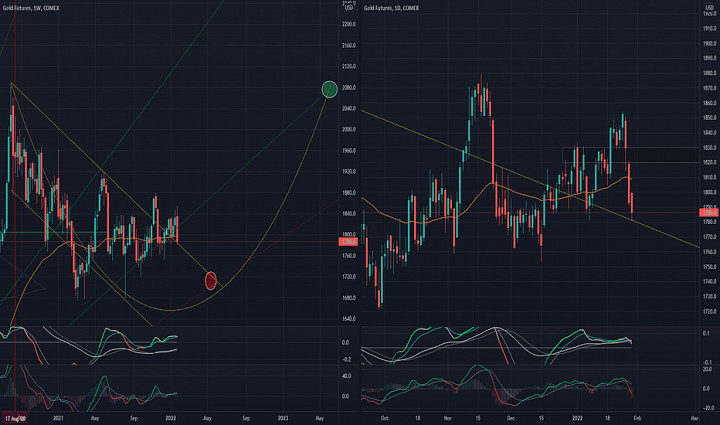Click the 2160.0 price level on weekly axis
The height and width of the screenshot is (425, 720).
coord(349,45)
